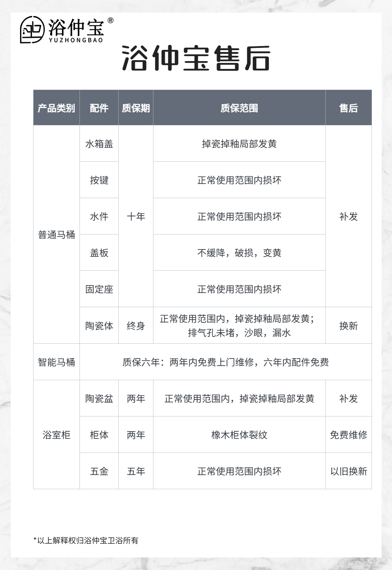Click the 橡木柜体裂纹 coverage cell
The width and height of the screenshot is (392, 570).
coord(239,435)
